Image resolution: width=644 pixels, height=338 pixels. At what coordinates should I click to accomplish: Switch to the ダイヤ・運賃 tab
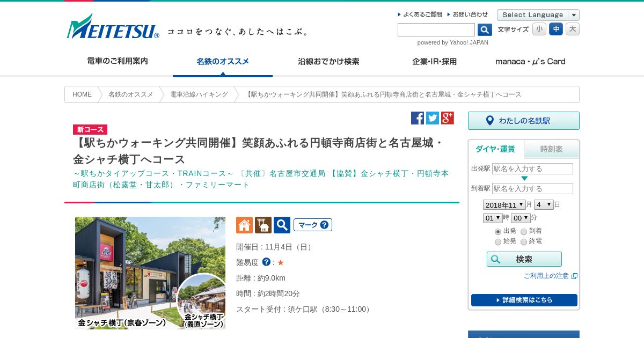(x=496, y=149)
